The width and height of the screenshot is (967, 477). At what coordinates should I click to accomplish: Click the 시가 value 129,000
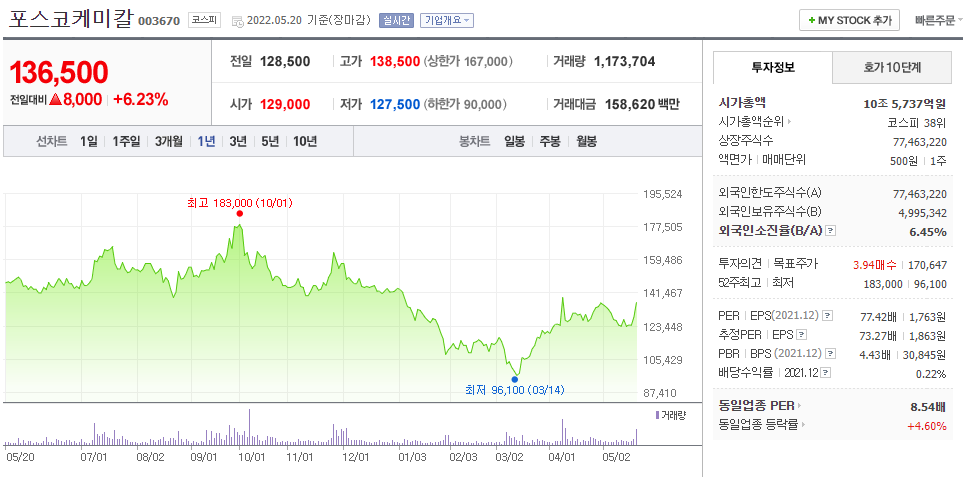coord(285,104)
